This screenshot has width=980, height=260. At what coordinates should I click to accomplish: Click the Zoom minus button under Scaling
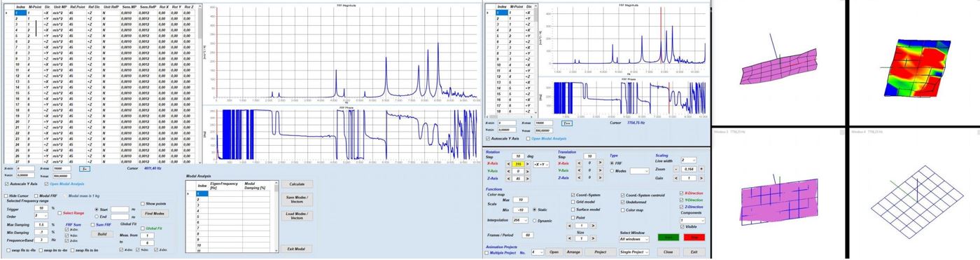676,169
